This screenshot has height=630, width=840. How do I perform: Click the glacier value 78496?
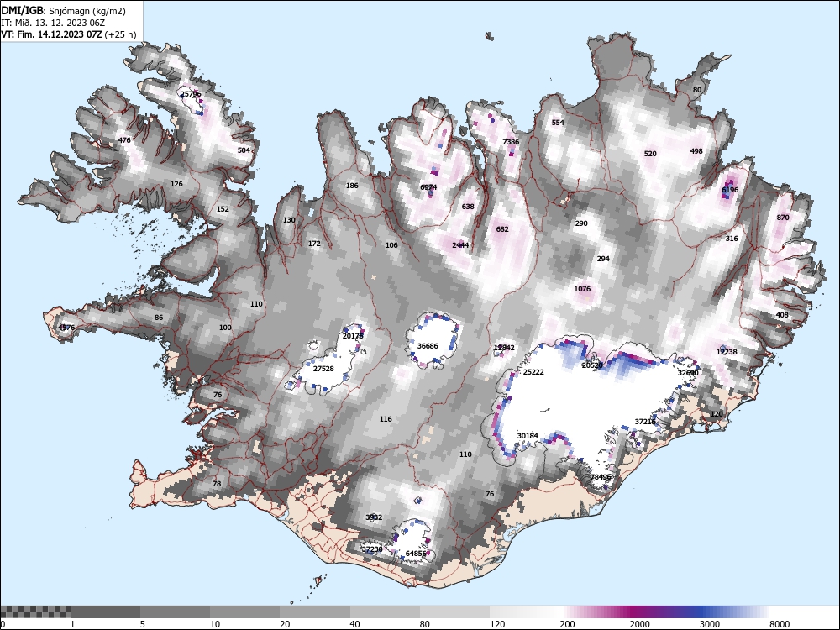(601, 477)
